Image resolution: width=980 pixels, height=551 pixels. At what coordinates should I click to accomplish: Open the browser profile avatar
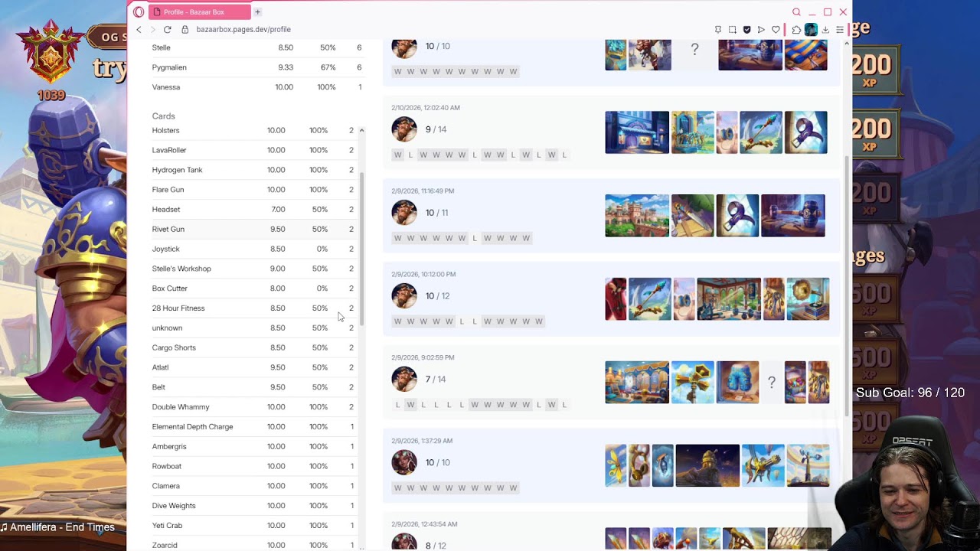coord(811,30)
